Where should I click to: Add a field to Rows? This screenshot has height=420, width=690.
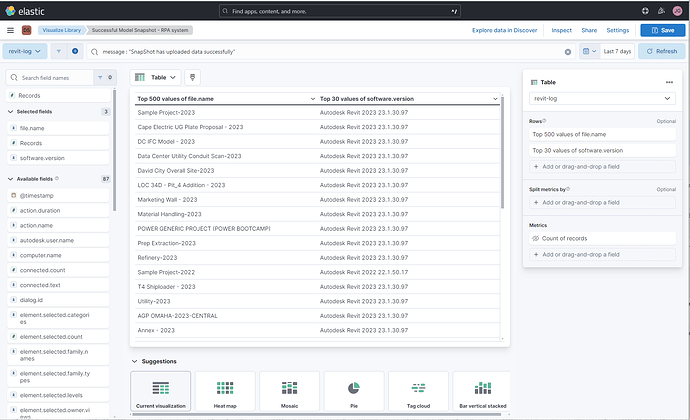(602, 167)
